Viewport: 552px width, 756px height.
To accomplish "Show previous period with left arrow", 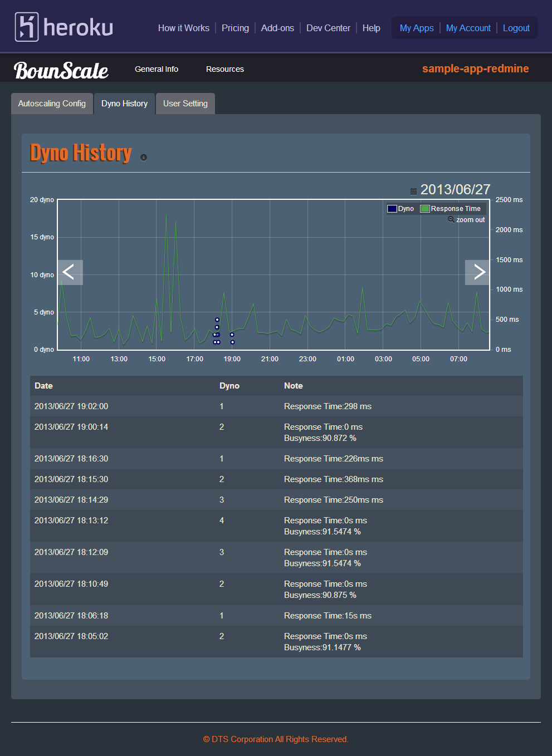I will coord(70,272).
